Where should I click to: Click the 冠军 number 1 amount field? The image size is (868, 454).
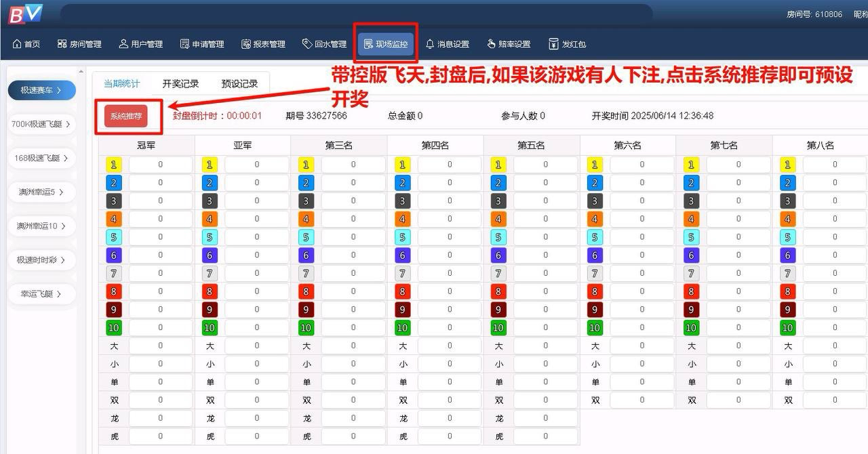point(161,165)
